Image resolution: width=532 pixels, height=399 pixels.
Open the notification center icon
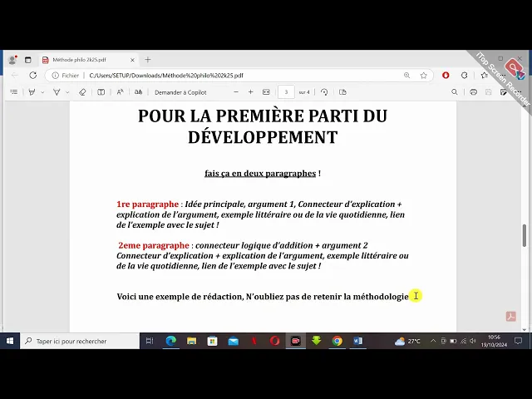coord(518,341)
